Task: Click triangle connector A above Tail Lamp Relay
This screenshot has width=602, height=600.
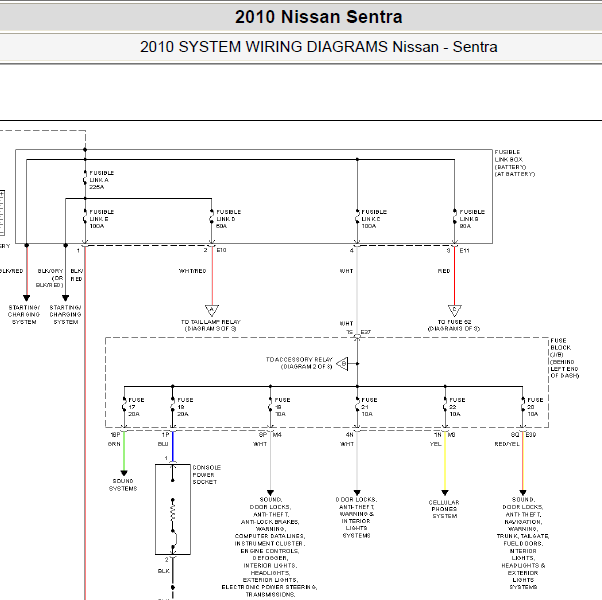Action: tap(212, 310)
